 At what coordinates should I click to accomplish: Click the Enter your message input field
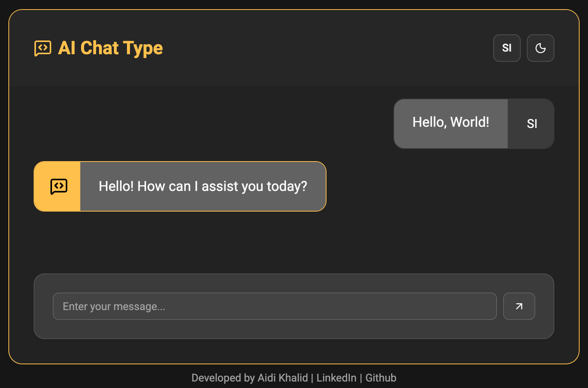275,306
